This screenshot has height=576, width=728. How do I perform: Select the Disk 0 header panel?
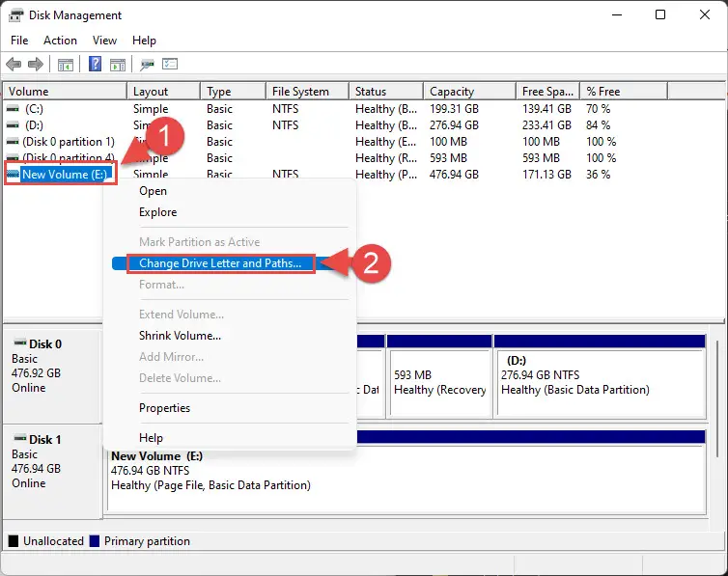(52, 374)
